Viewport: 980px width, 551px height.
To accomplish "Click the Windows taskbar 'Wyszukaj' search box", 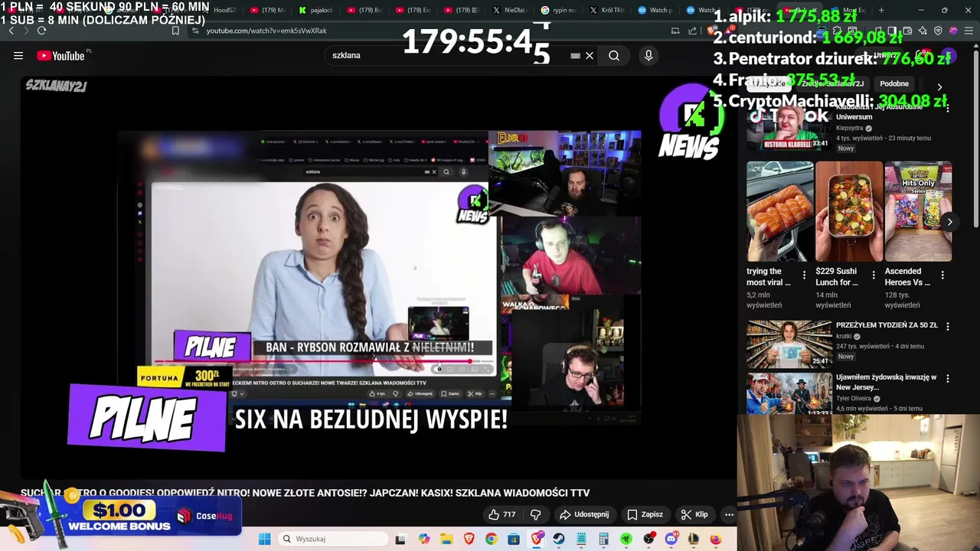I will tap(332, 539).
